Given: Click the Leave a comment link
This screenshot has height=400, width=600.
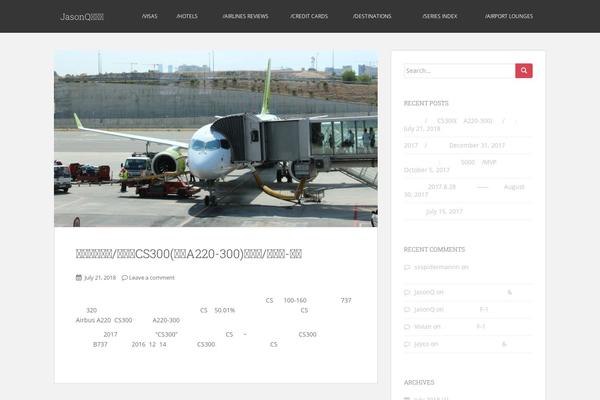Looking at the screenshot, I should [x=152, y=278].
